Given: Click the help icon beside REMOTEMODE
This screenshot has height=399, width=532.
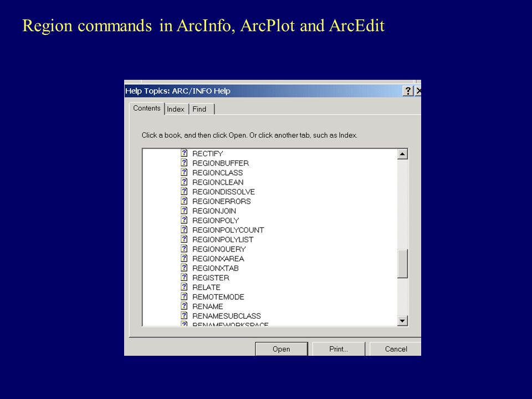Looking at the screenshot, I should [x=184, y=296].
